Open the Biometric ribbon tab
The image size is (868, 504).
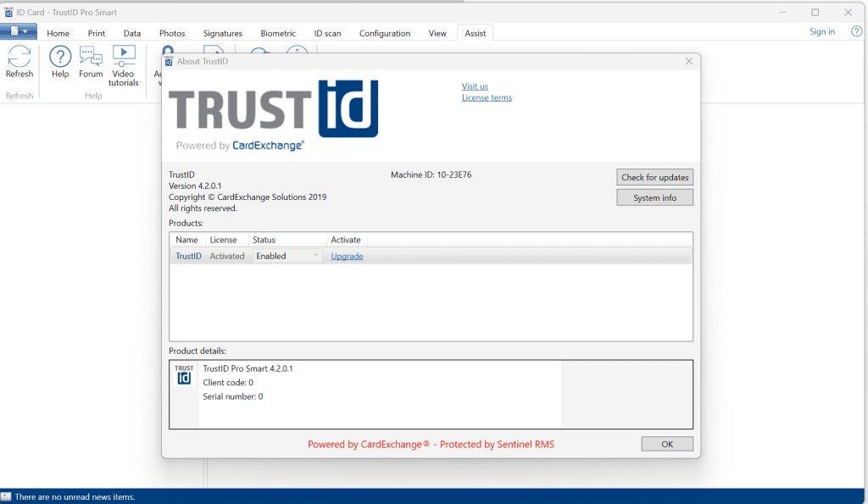click(x=278, y=33)
